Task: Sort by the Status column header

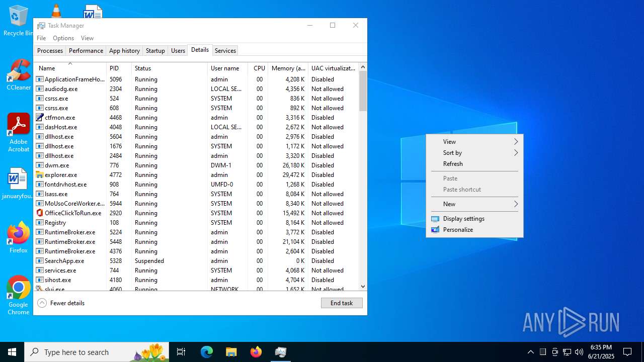Action: 170,68
